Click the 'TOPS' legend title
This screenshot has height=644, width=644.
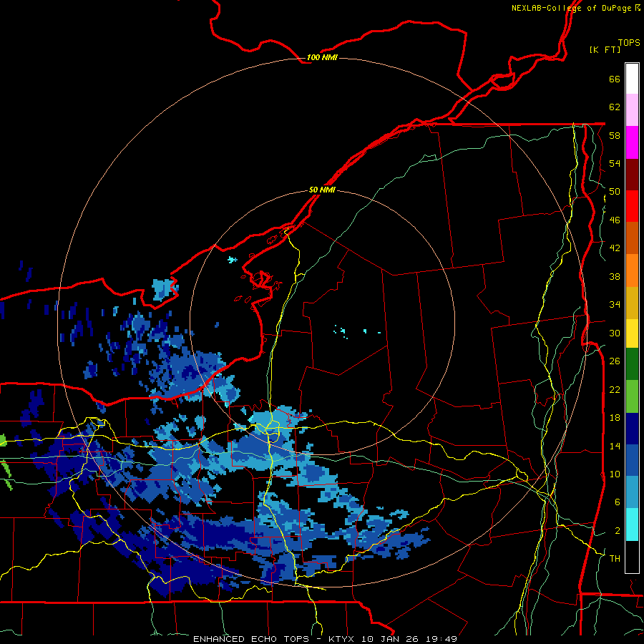629,42
